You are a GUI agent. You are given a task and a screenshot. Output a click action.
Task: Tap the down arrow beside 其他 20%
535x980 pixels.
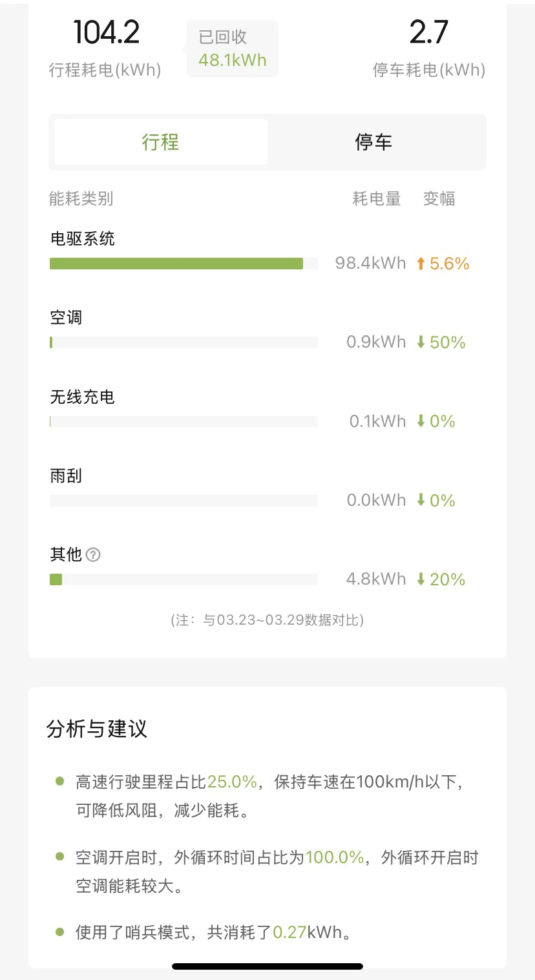(421, 579)
